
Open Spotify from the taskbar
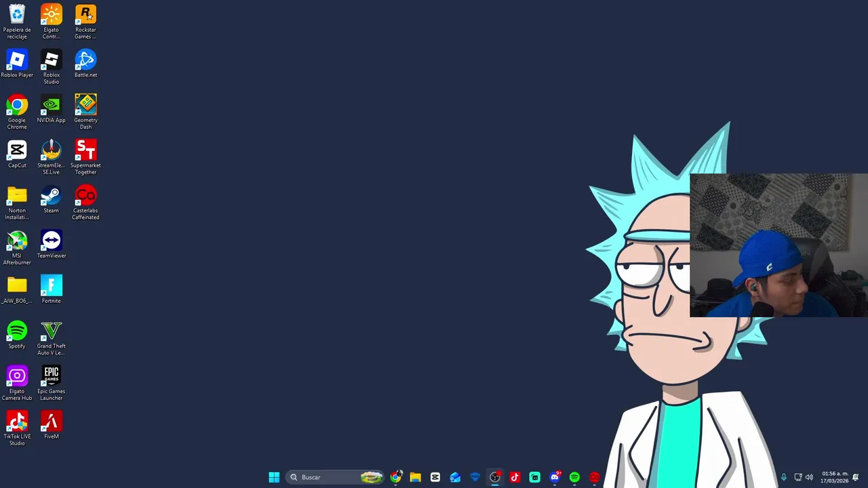click(x=574, y=477)
